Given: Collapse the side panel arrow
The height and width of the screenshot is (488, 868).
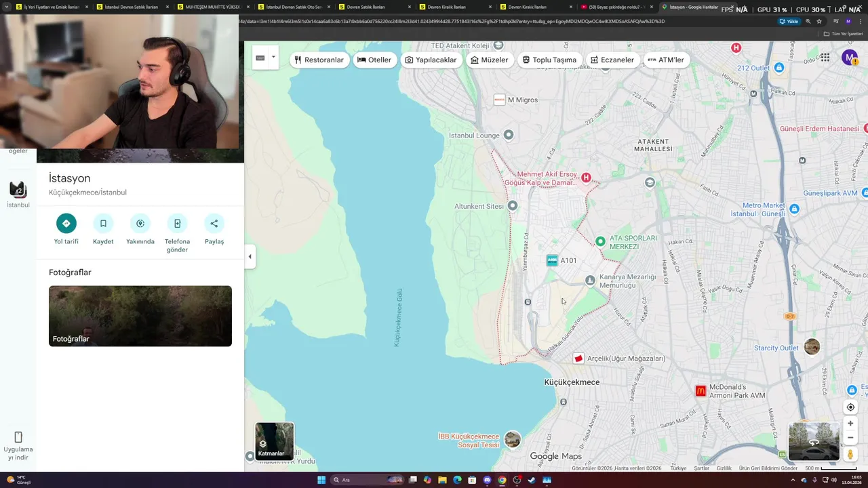Looking at the screenshot, I should coord(250,256).
